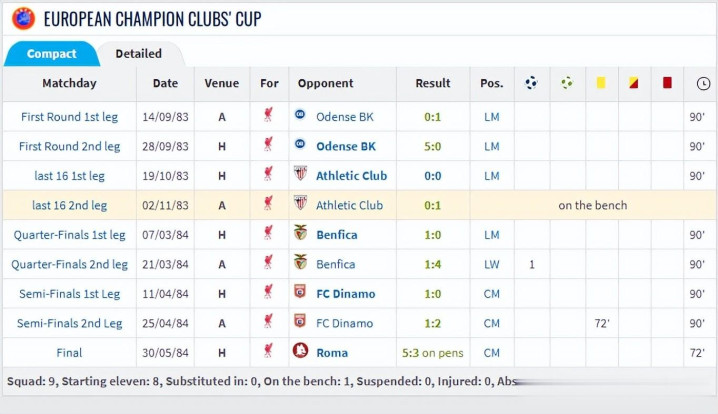Screen dimensions: 718x414
Task: Switch to the Compact tab
Action: point(51,54)
